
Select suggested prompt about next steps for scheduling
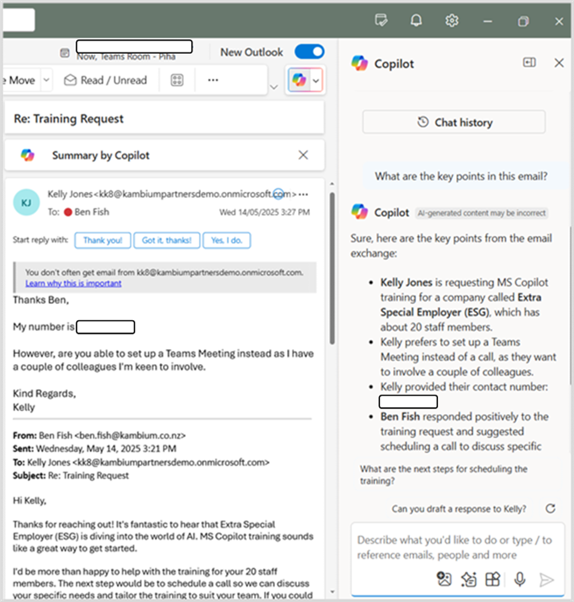443,475
